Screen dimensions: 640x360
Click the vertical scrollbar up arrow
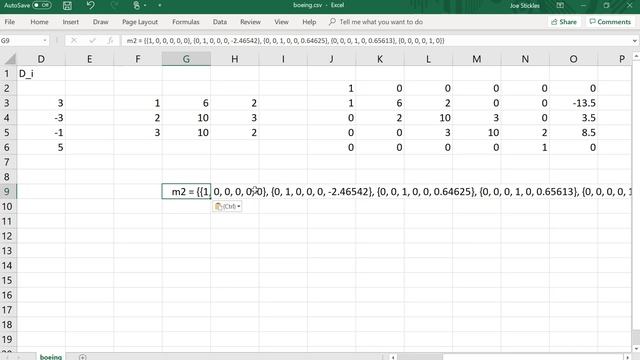(636, 56)
